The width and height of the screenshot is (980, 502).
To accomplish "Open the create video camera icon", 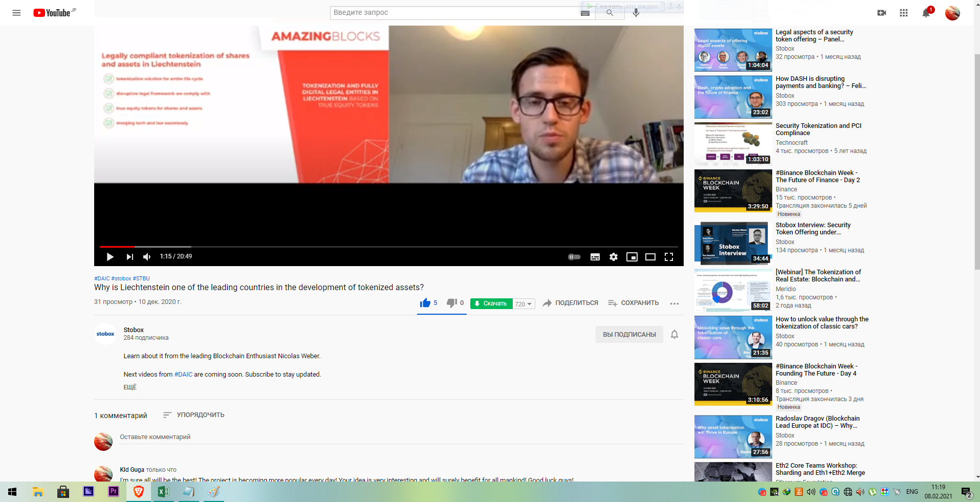I will (882, 13).
